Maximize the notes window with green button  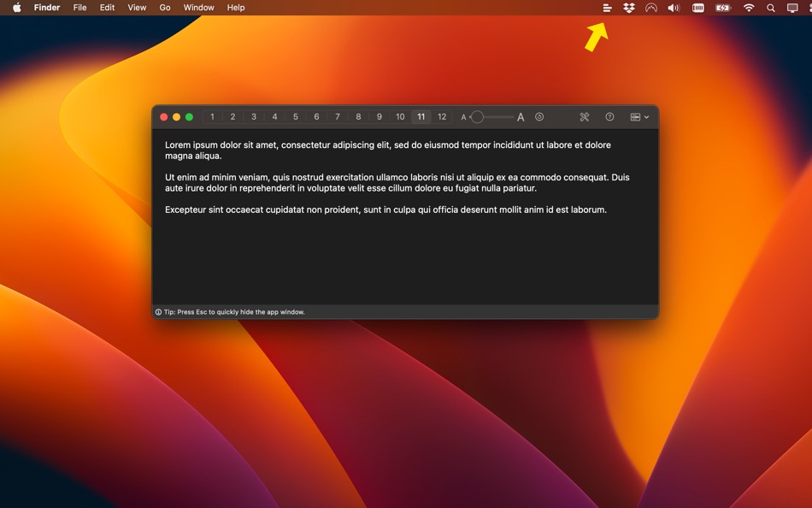click(189, 117)
